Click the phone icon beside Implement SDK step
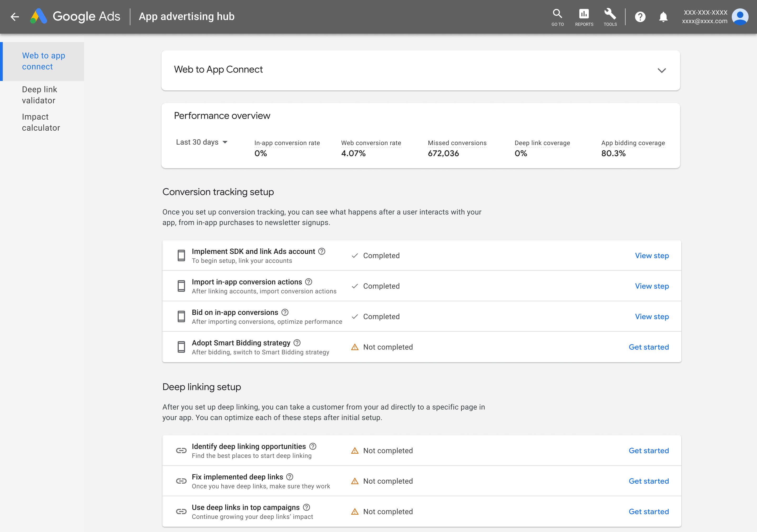The width and height of the screenshot is (757, 532). (181, 255)
